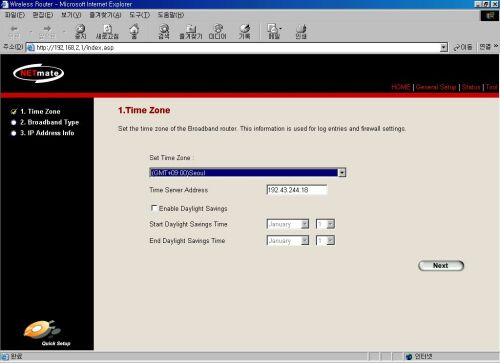Go to browser Home icon
This screenshot has height=363, width=500.
pyautogui.click(x=134, y=32)
